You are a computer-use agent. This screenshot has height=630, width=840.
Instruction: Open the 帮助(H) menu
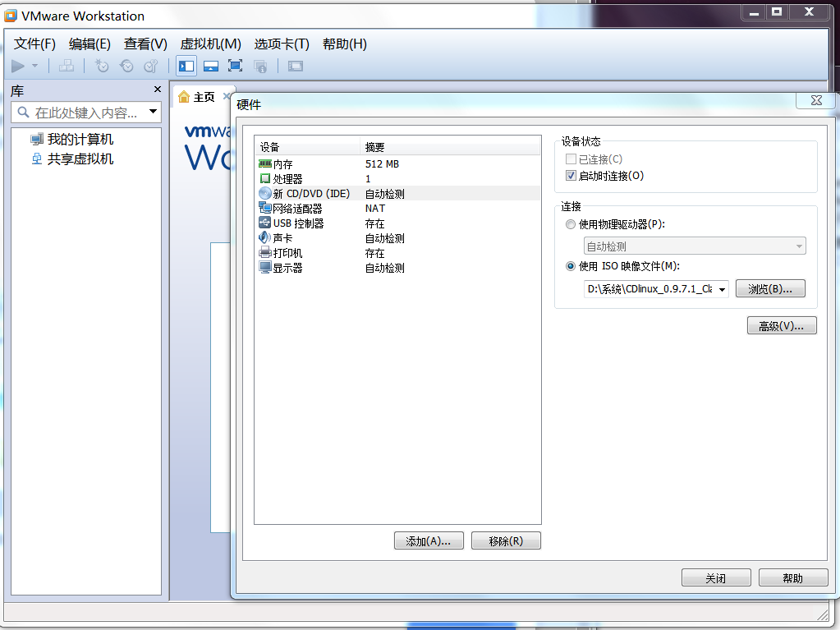click(x=345, y=44)
